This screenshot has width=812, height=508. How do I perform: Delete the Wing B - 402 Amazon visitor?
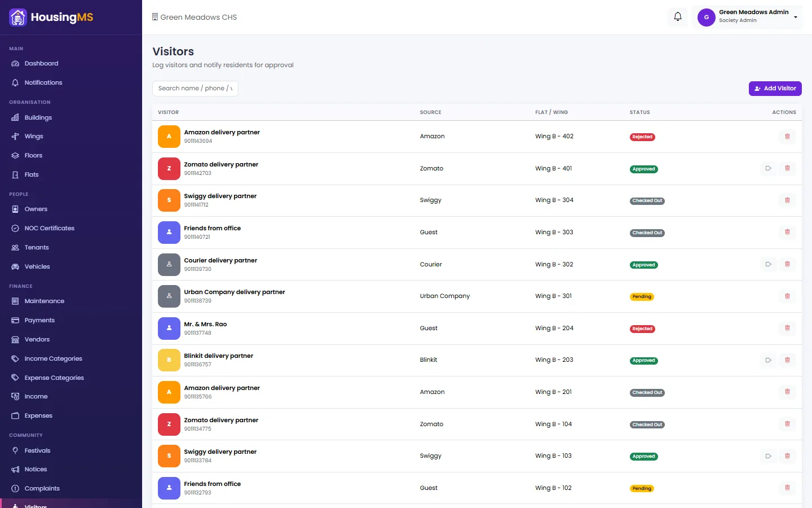tap(787, 137)
